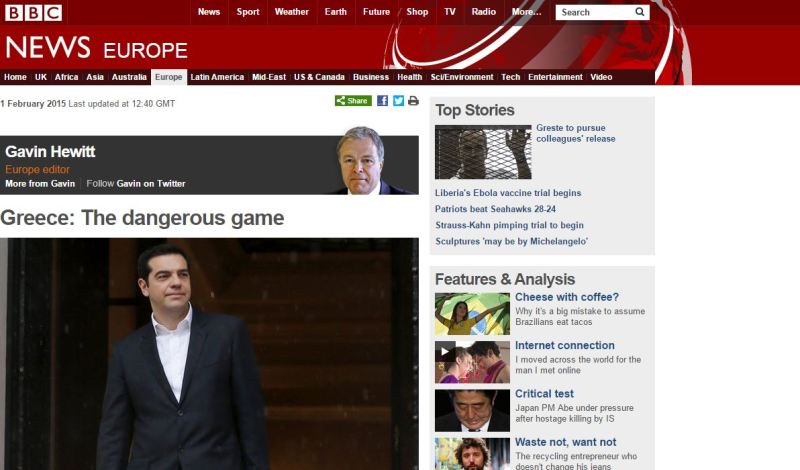This screenshot has width=800, height=470.
Task: Click the Greste top story thumbnail
Action: click(x=483, y=152)
